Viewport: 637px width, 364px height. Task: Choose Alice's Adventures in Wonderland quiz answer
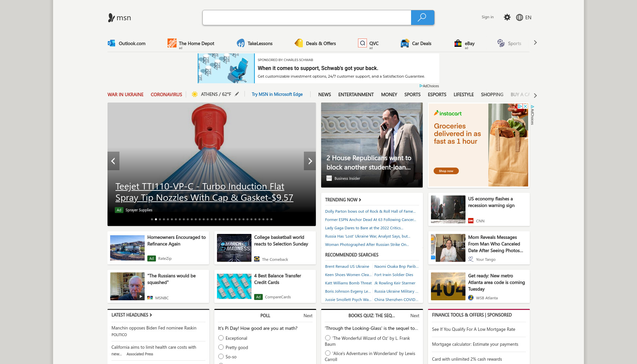[328, 353]
